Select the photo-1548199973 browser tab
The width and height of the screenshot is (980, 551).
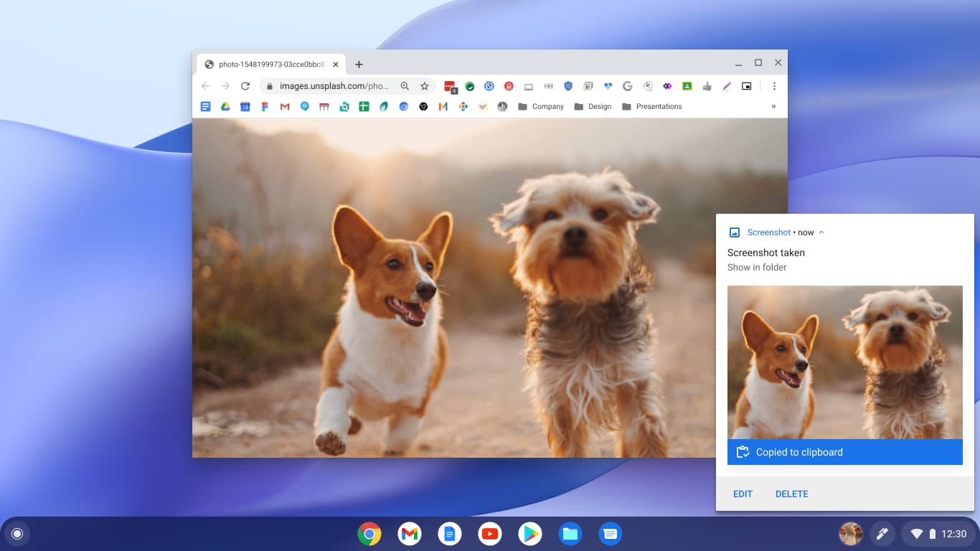(x=270, y=64)
